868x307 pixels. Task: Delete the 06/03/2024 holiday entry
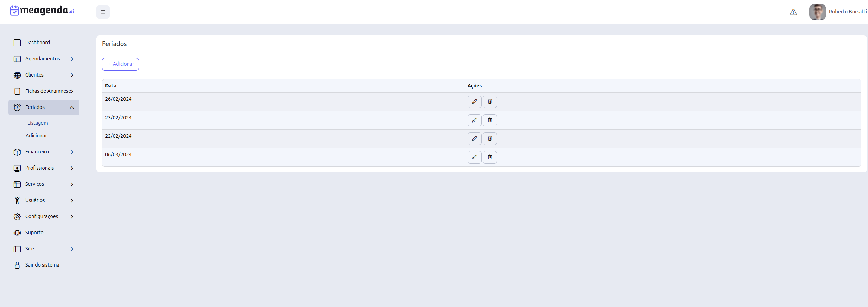(x=490, y=157)
